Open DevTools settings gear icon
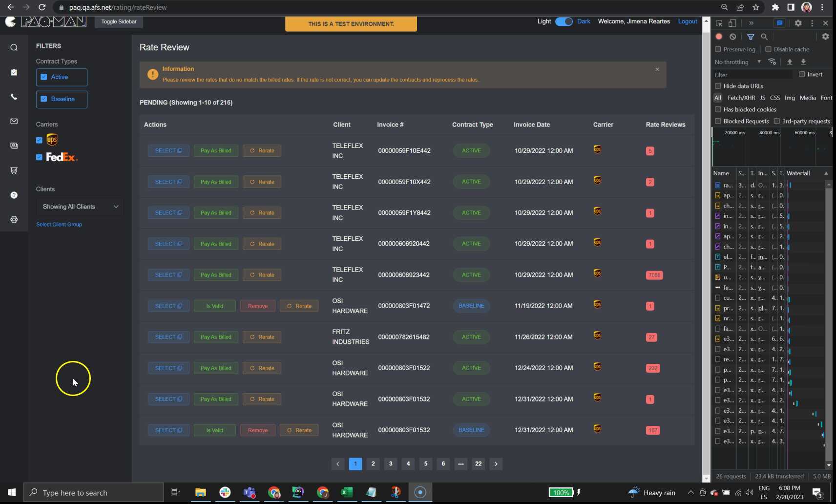The height and width of the screenshot is (504, 836). pos(798,23)
